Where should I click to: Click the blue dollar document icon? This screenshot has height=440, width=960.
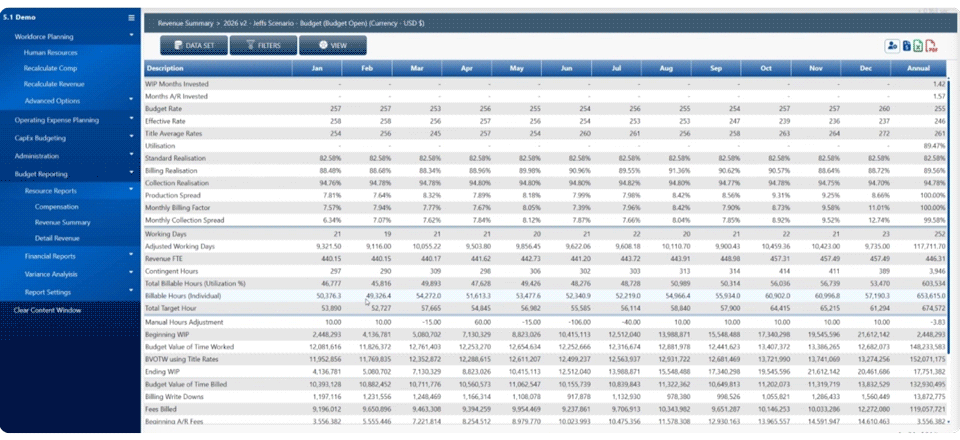pyautogui.click(x=907, y=46)
